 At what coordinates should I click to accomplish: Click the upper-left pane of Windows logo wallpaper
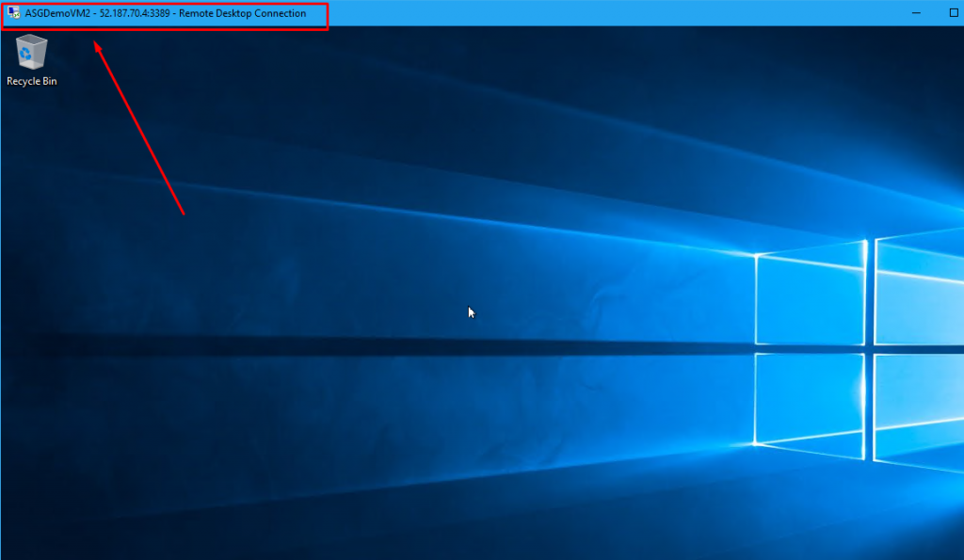810,296
